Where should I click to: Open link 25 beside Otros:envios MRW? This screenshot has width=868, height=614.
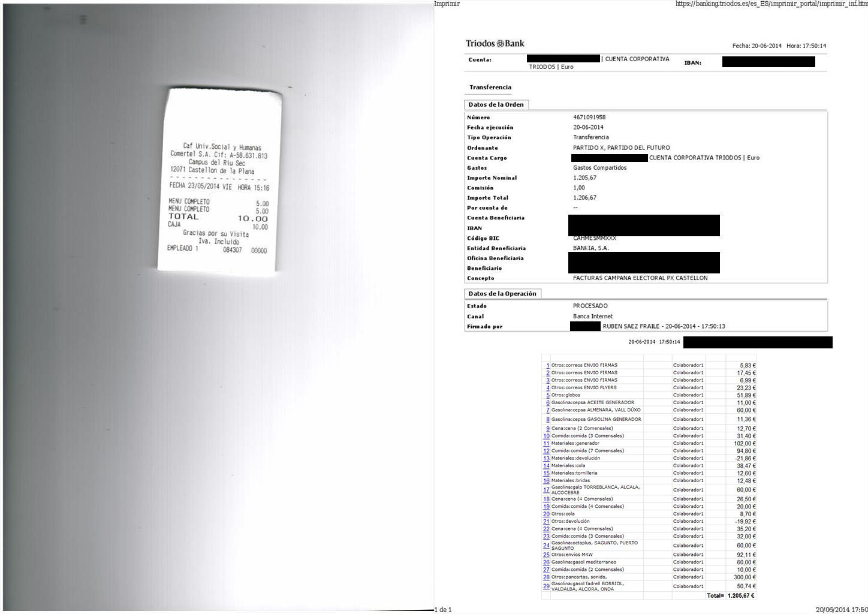tap(546, 555)
